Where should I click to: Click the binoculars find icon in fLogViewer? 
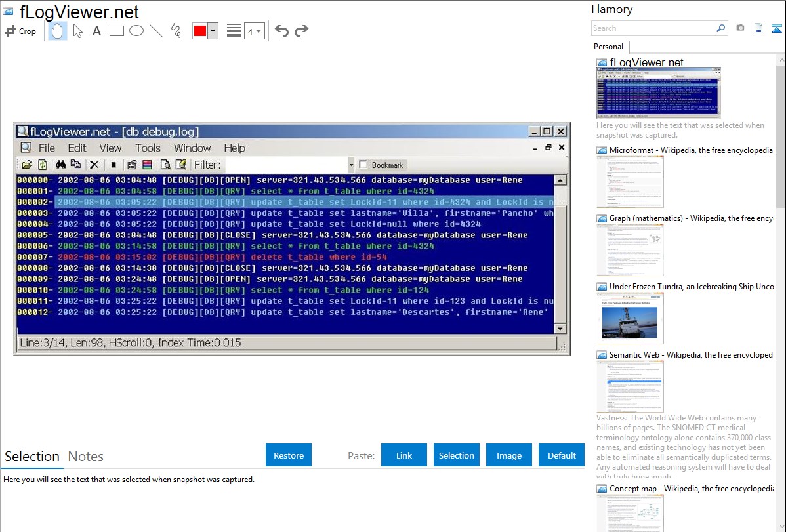(60, 165)
